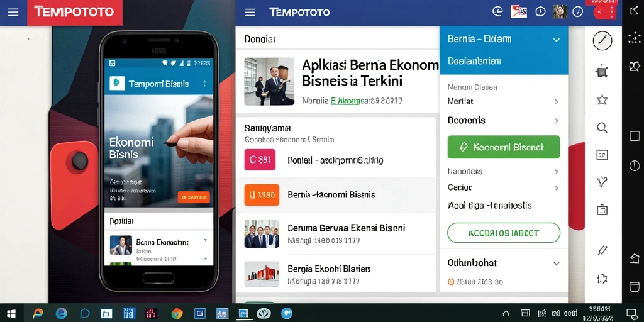This screenshot has height=322, width=644.
Task: Click the round clock icon in black strip
Action: point(635,165)
